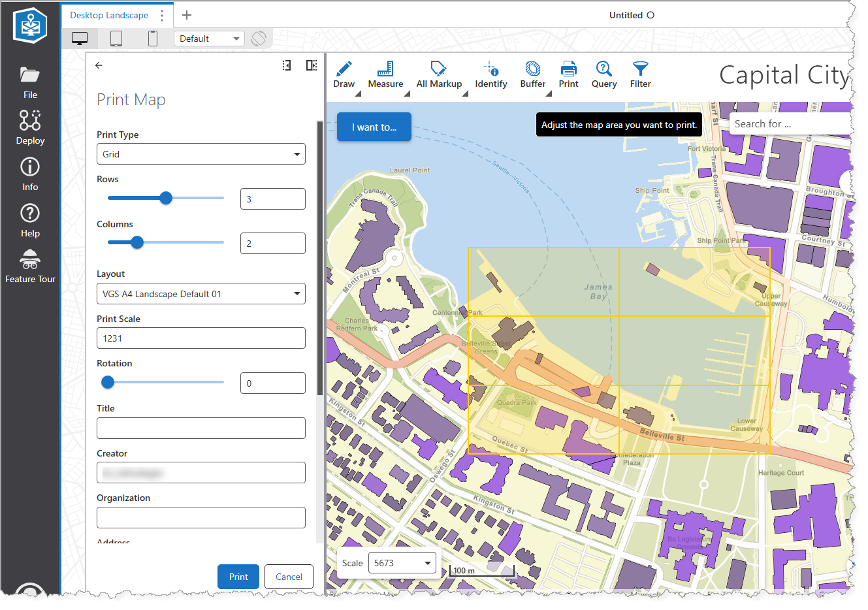Click the panel dock left icon
Screen dimensions: 868x610
click(287, 65)
